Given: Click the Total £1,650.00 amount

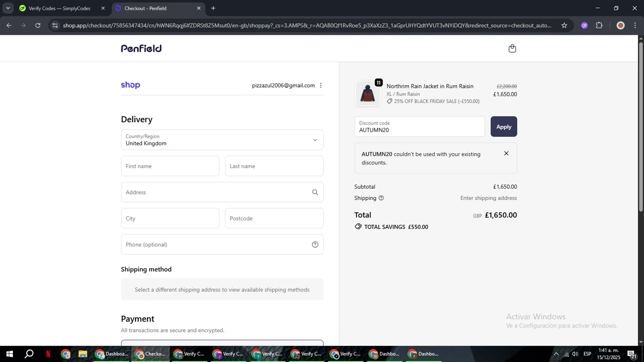Looking at the screenshot, I should [501, 215].
